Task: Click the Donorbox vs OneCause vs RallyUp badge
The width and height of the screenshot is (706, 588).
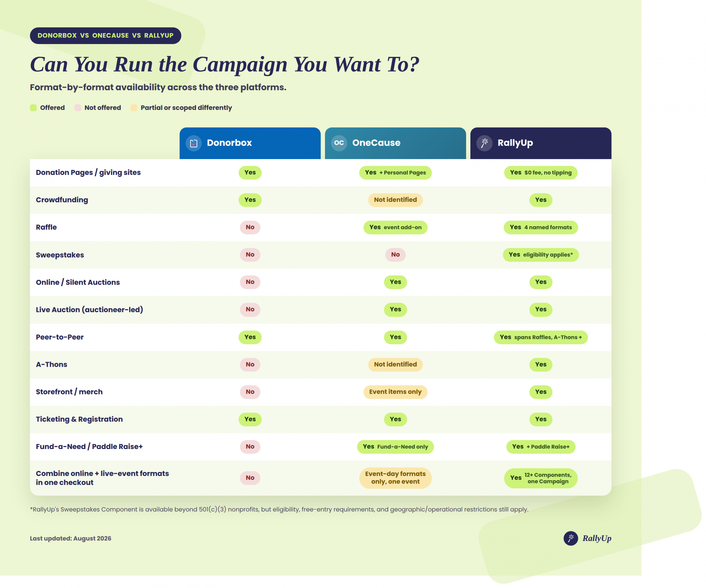Action: click(x=106, y=36)
